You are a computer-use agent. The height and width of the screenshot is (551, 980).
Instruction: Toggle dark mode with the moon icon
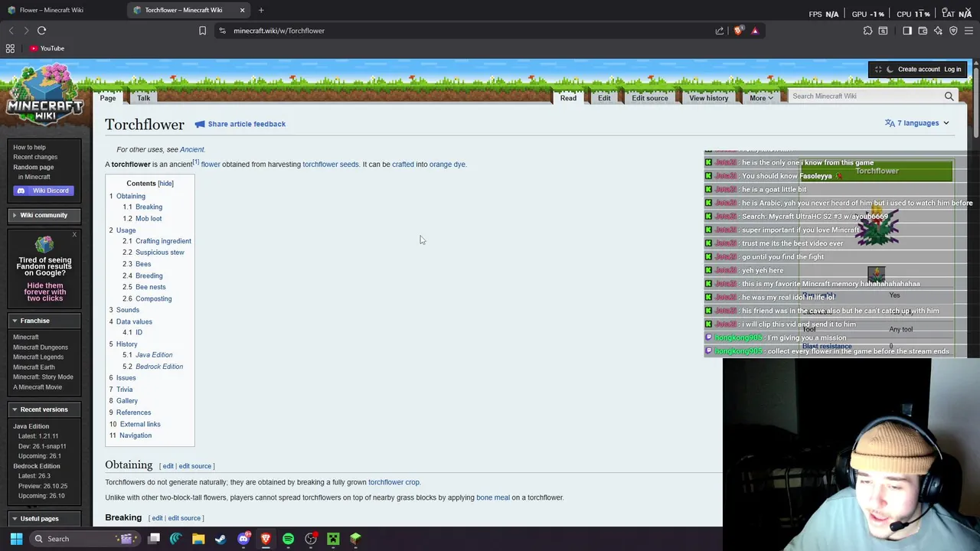coord(890,70)
